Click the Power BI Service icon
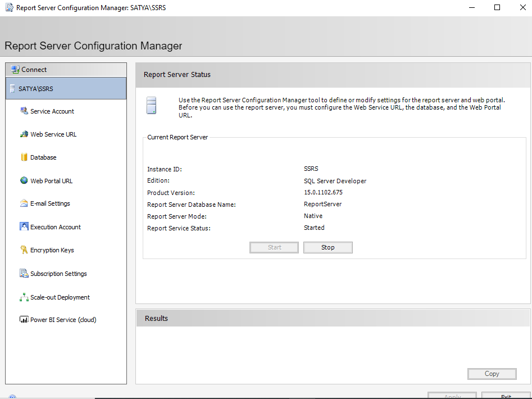 [24, 320]
